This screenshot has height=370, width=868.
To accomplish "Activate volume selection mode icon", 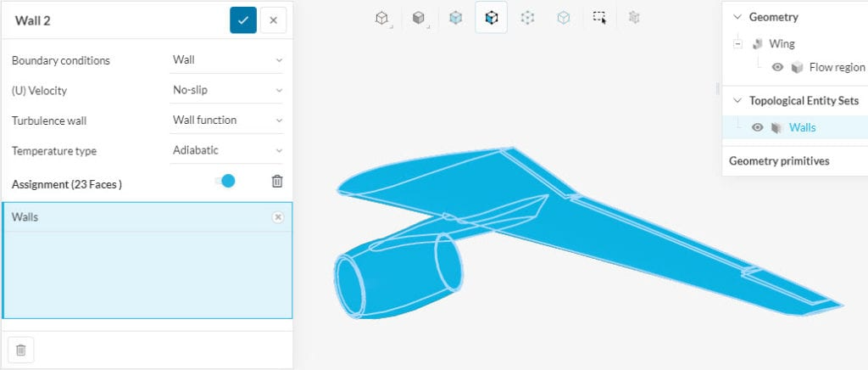I will point(455,17).
